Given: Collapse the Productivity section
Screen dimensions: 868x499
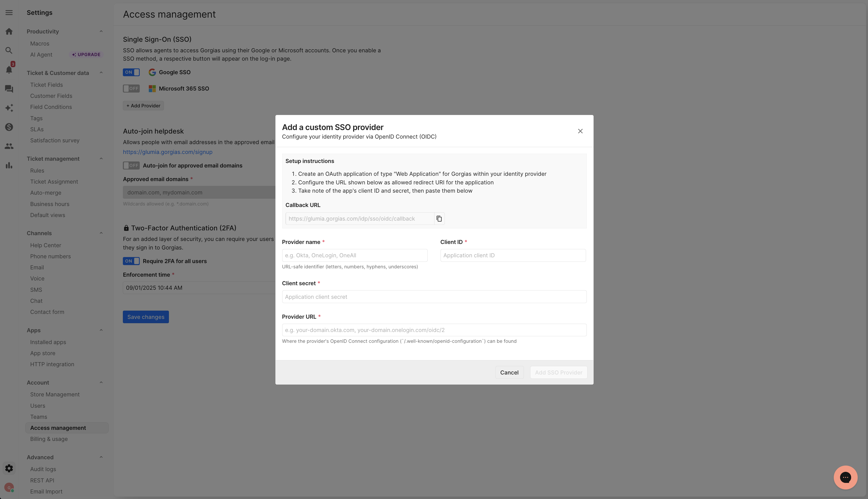Looking at the screenshot, I should 101,31.
